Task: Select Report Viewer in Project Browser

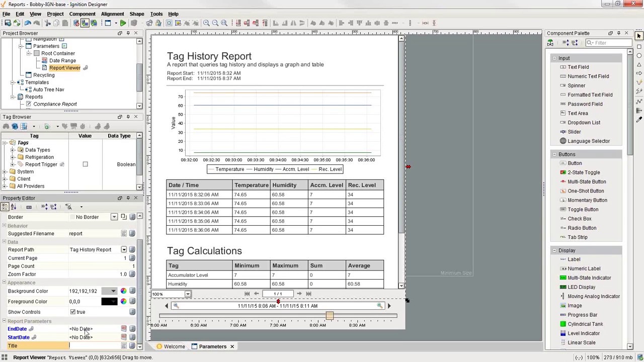Action: click(x=64, y=68)
